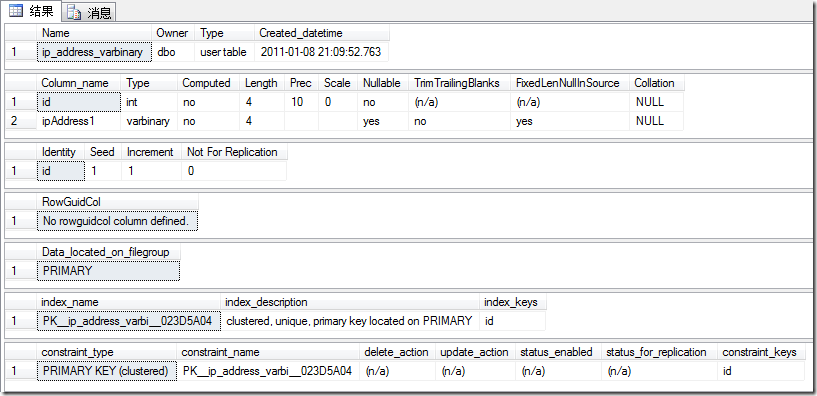The width and height of the screenshot is (817, 396).
Task: Select the Not For Replication value 0
Action: tap(234, 171)
